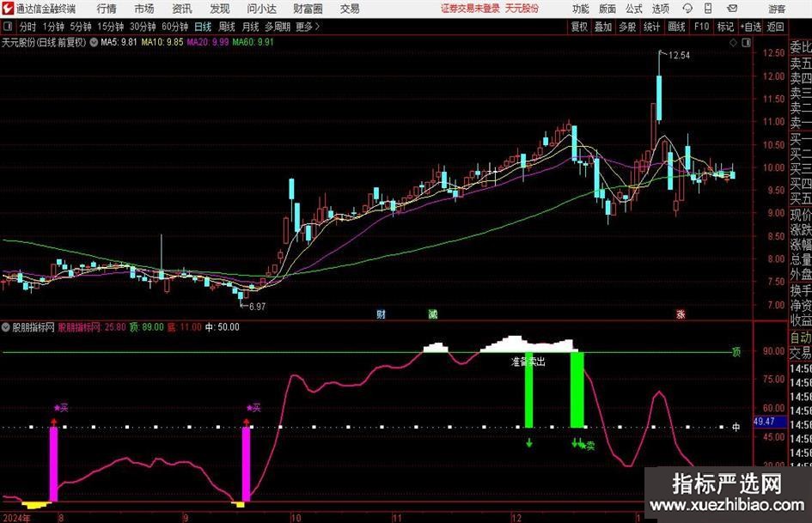This screenshot has height=523, width=812.
Task: Open the 功能 menu
Action: point(581,9)
